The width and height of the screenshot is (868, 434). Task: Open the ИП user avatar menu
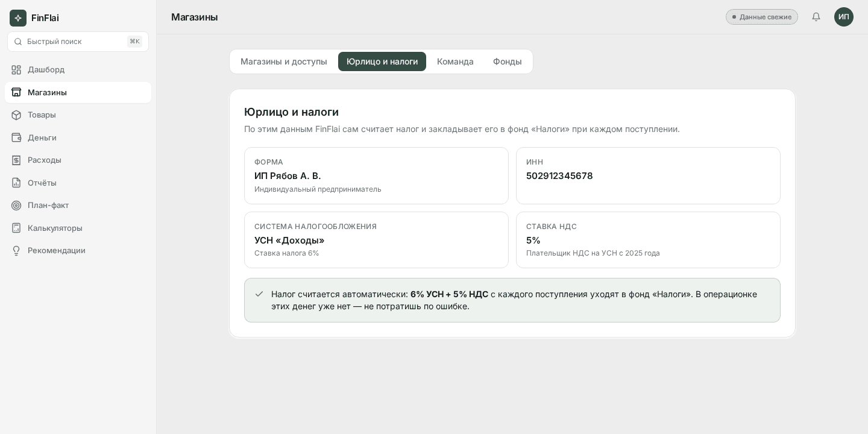tap(844, 17)
